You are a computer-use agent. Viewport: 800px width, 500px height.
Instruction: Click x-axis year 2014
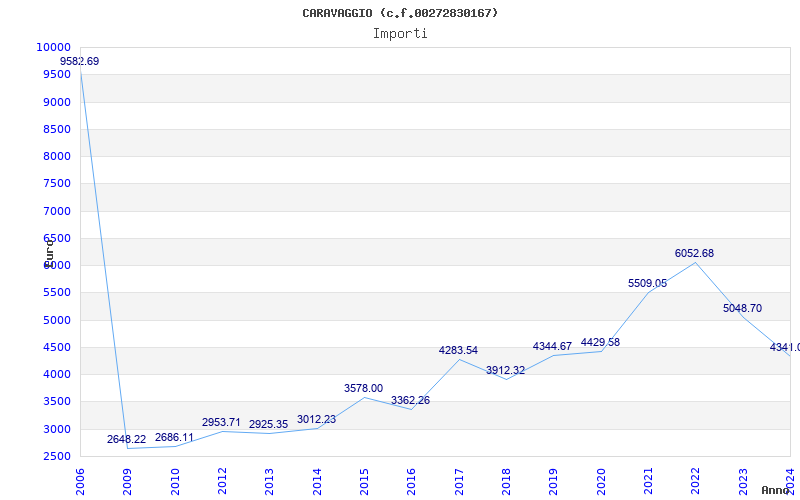coord(317,481)
